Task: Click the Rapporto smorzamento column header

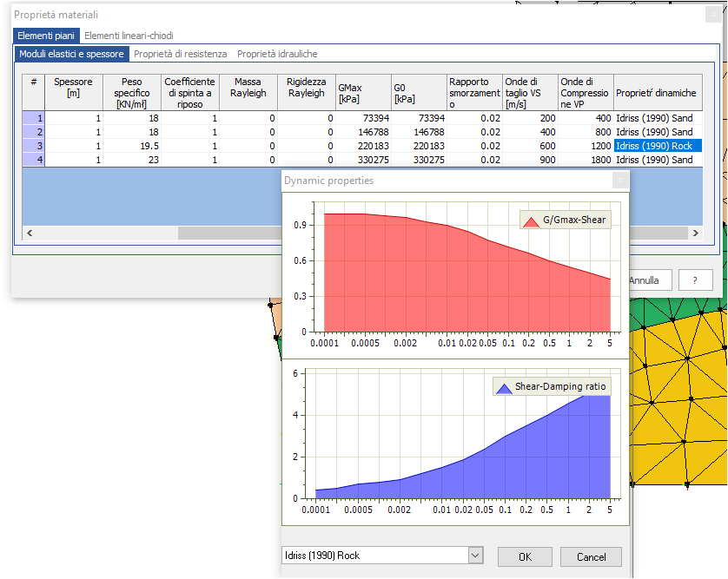Action: [x=474, y=92]
